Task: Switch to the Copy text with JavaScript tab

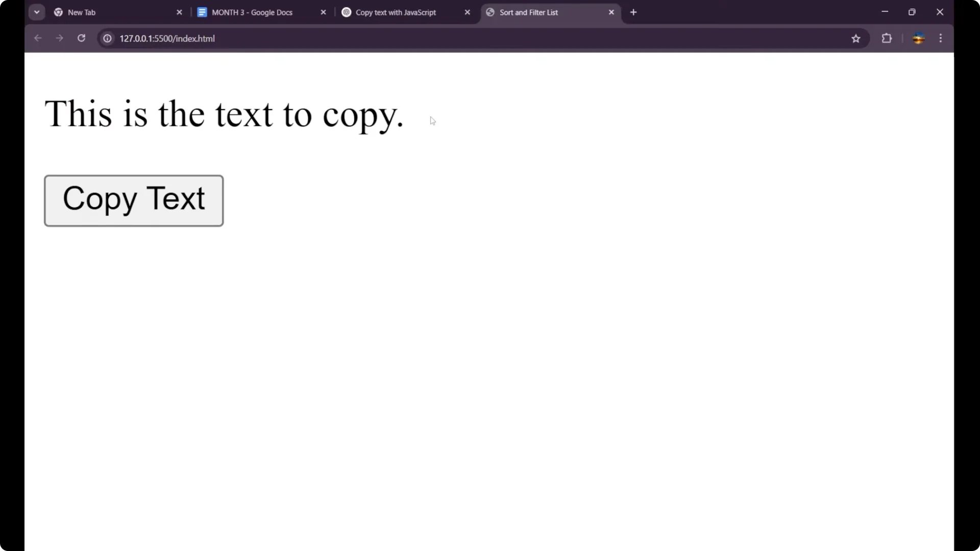Action: (396, 12)
